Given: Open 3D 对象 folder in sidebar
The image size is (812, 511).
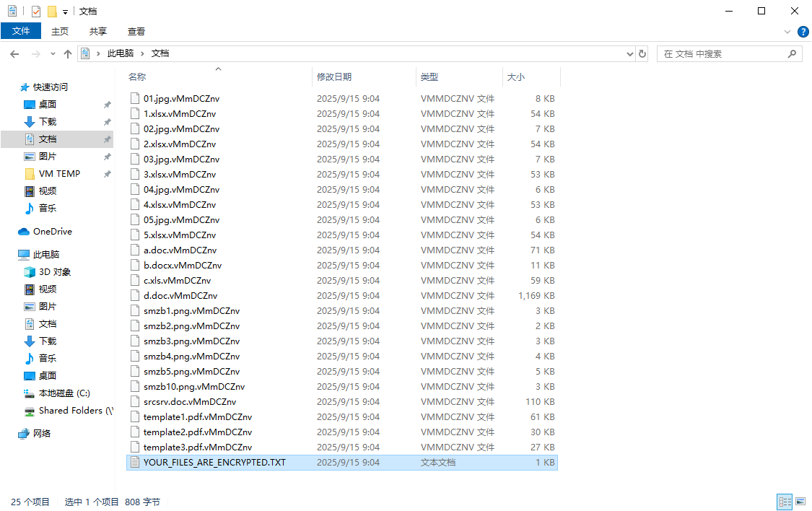Looking at the screenshot, I should (54, 272).
